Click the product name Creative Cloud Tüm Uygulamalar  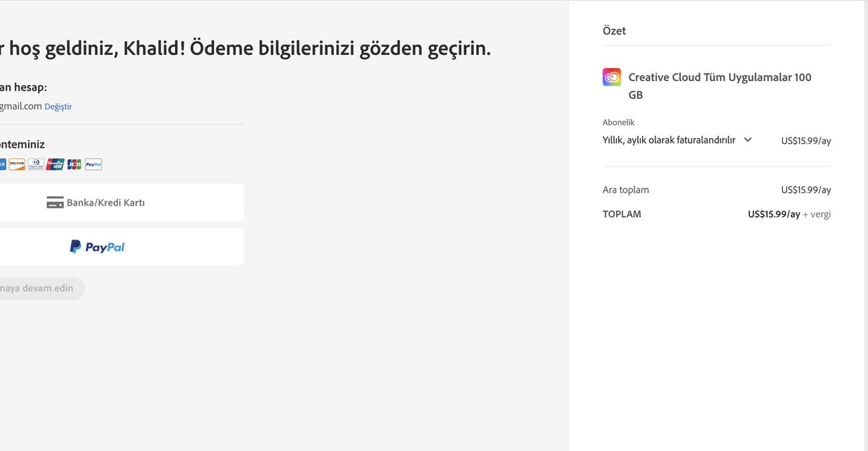pyautogui.click(x=720, y=86)
